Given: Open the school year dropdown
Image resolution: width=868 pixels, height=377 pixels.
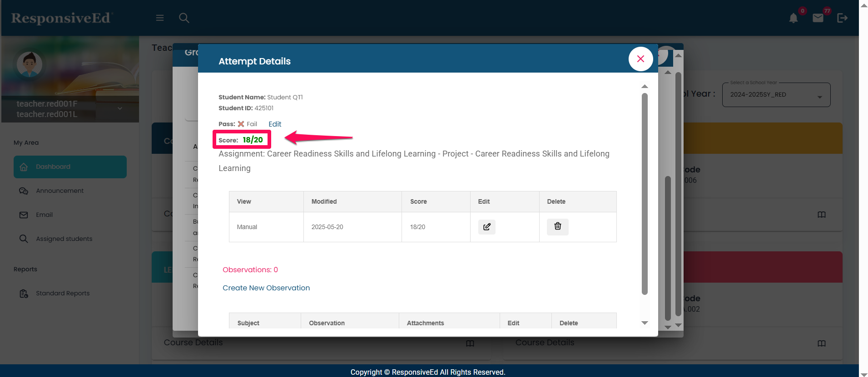Looking at the screenshot, I should click(x=776, y=95).
